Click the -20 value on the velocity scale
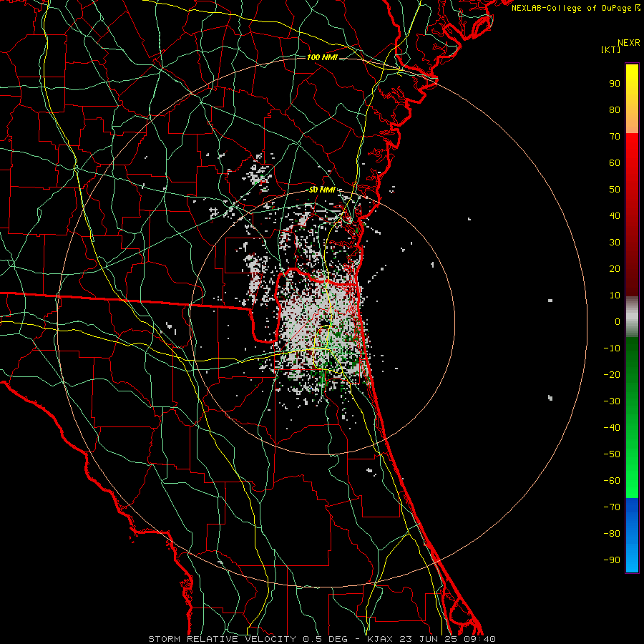The height and width of the screenshot is (644, 644). point(612,375)
